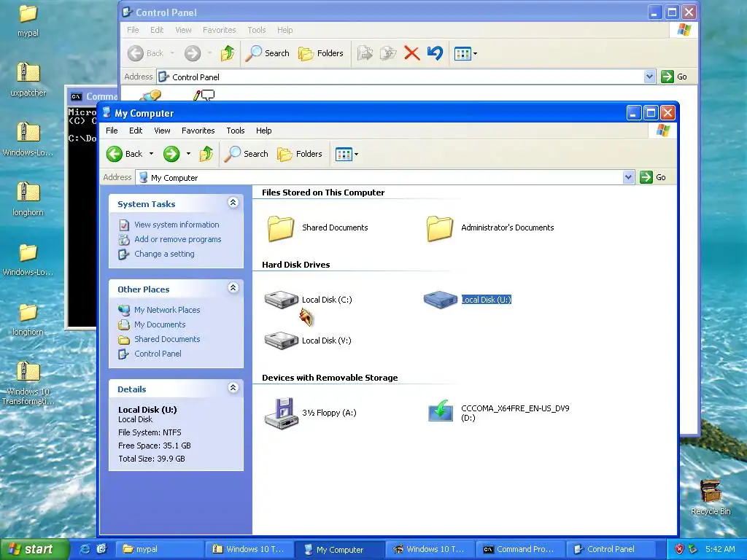Click Add or remove programs link
The height and width of the screenshot is (560, 747).
177,239
